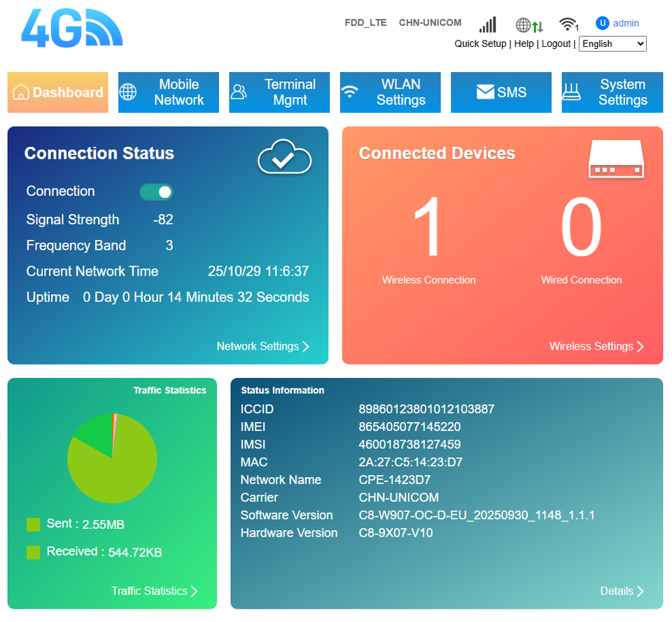Click the globe data transfer icon

coord(529,25)
